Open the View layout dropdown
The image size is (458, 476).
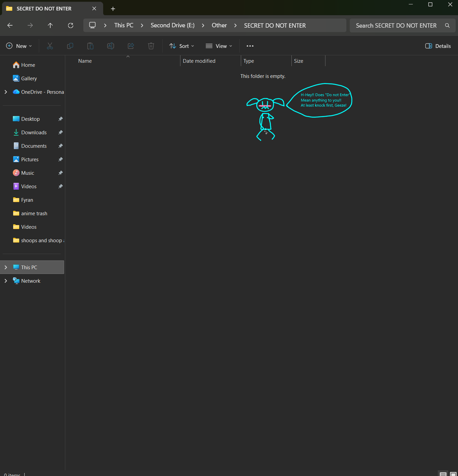click(x=219, y=46)
